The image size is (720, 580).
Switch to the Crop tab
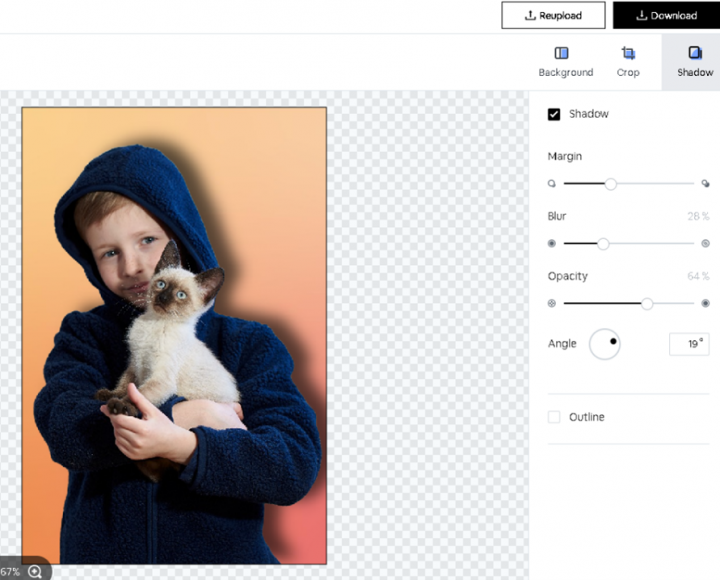[628, 61]
